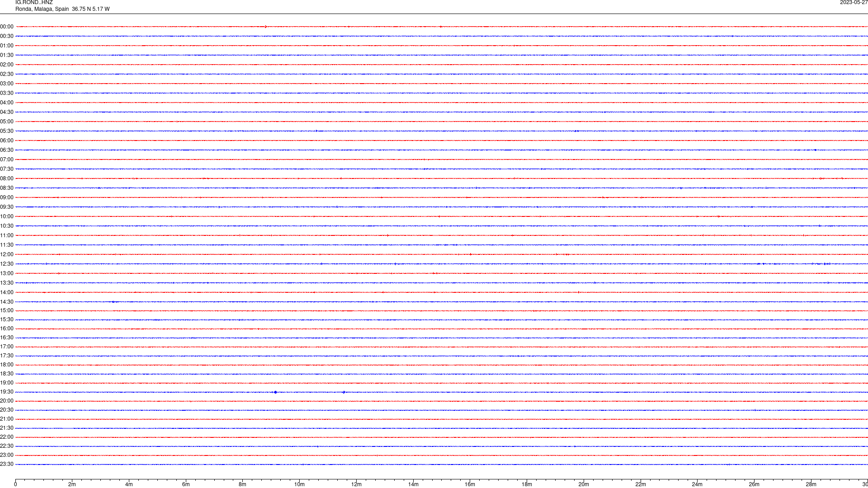This screenshot has height=488, width=868.
Task: Select the 05:30 trace time label
Action: pyautogui.click(x=7, y=131)
